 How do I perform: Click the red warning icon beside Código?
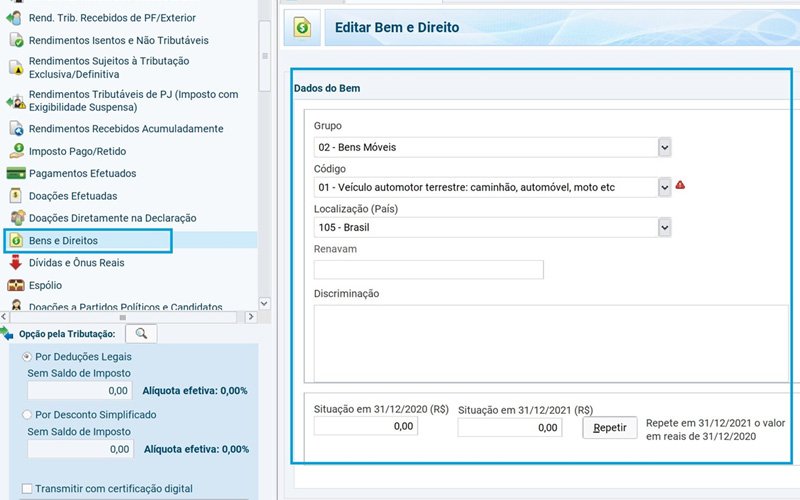click(680, 185)
